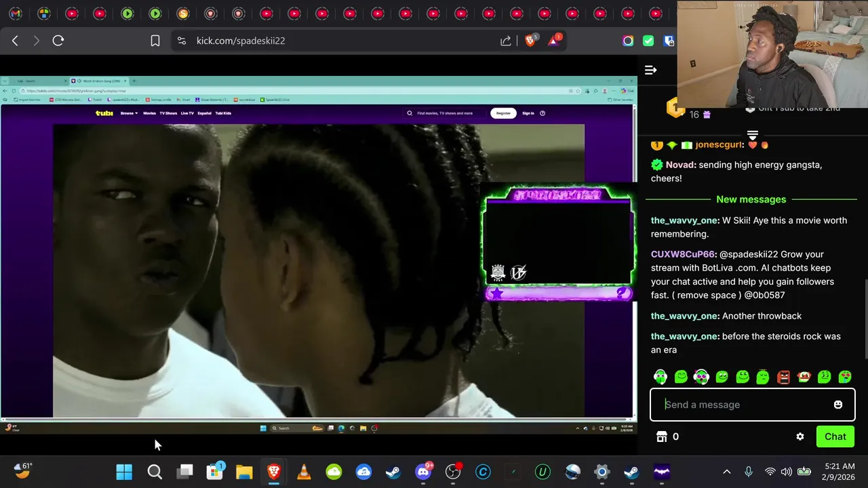This screenshot has width=868, height=488.
Task: Click the Tubi help question-mark icon
Action: pos(542,113)
